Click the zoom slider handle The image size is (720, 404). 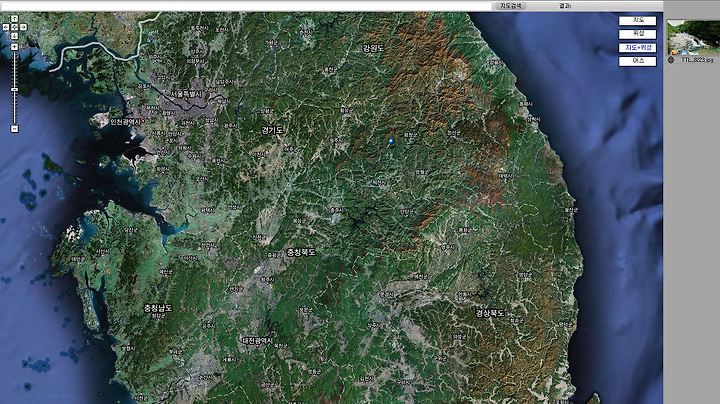click(x=14, y=89)
